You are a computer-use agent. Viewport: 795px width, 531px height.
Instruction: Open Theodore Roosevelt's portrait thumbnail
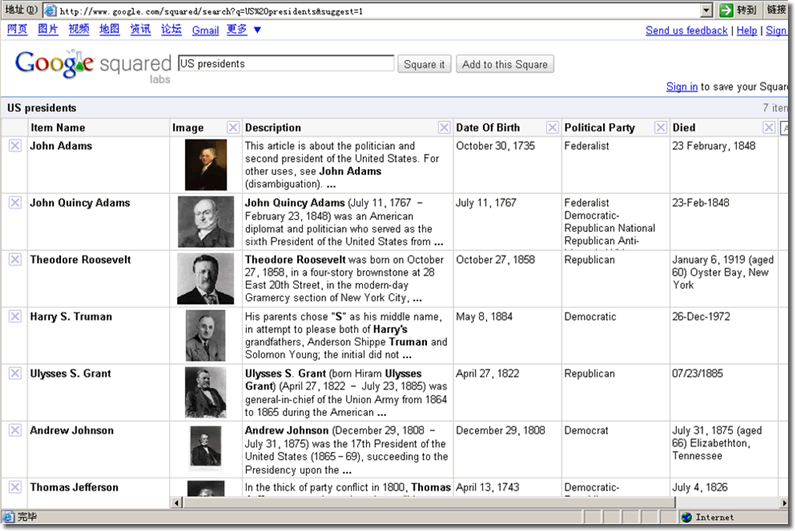pyautogui.click(x=205, y=279)
